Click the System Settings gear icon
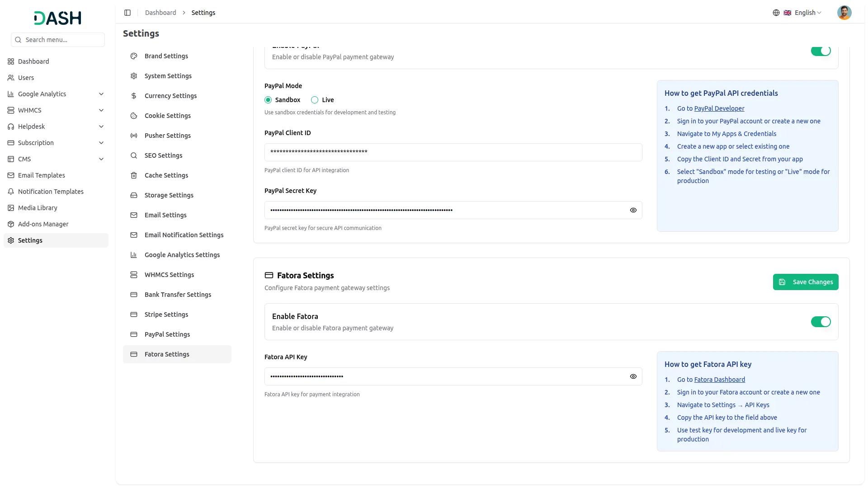Screen dimensions: 868x488 134,76
